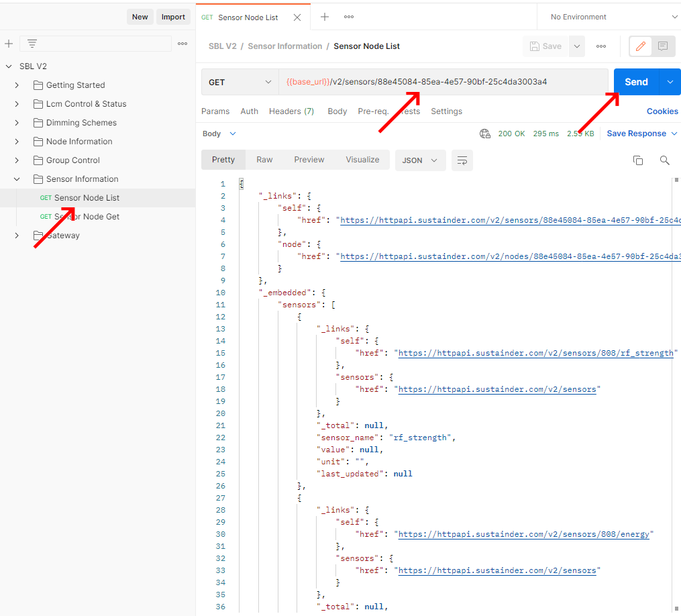The height and width of the screenshot is (616, 681).
Task: Open the comments icon in the top right
Action: [x=663, y=46]
